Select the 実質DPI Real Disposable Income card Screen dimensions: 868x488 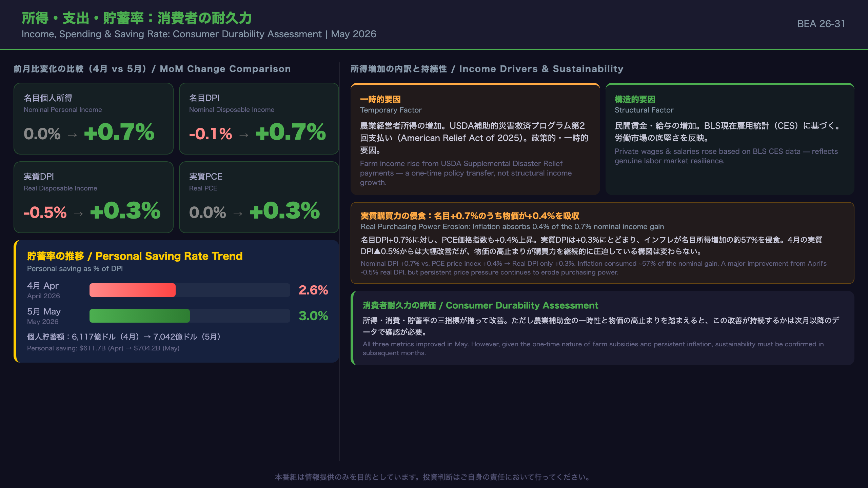click(94, 197)
